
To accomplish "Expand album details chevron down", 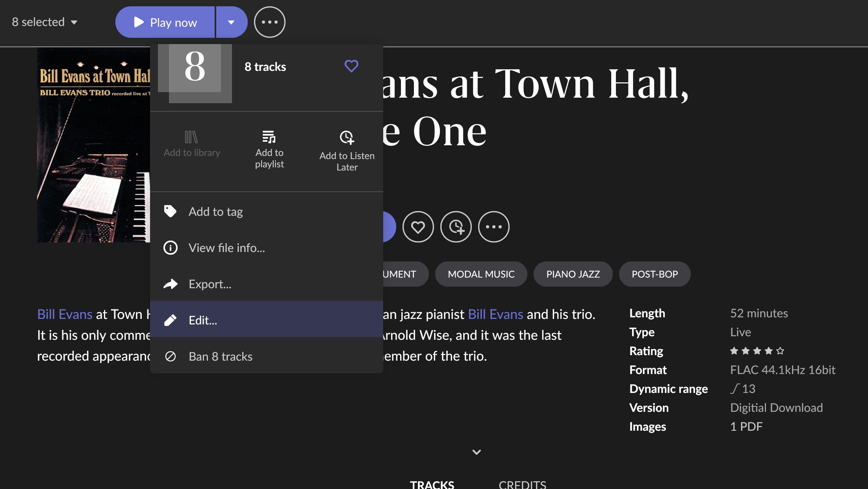I will (477, 452).
